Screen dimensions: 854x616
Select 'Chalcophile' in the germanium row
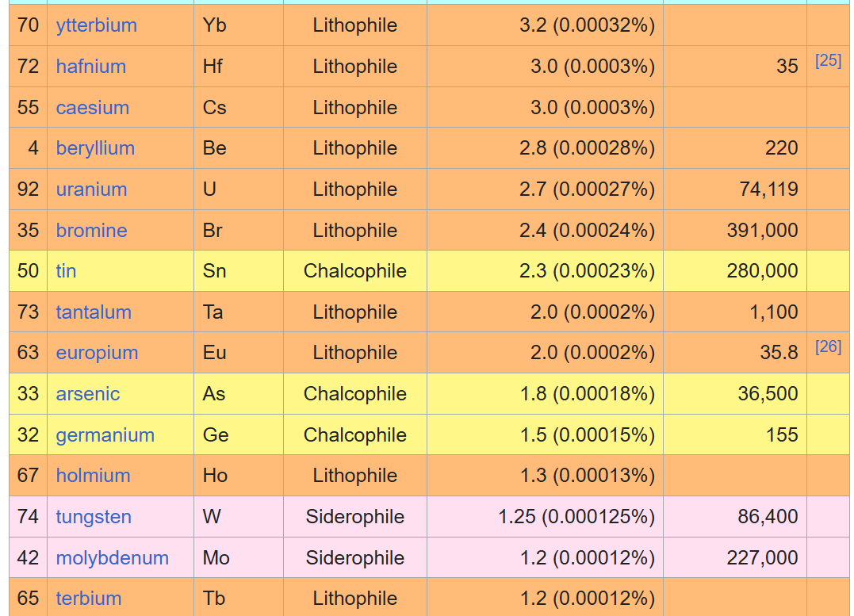[355, 434]
